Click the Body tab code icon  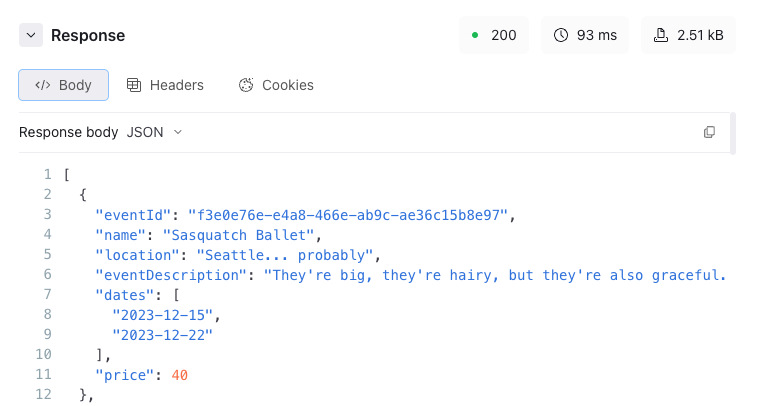(42, 85)
